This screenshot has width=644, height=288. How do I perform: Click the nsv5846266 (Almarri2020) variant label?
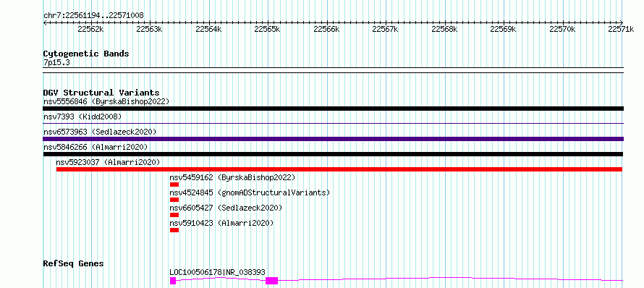pyautogui.click(x=96, y=147)
